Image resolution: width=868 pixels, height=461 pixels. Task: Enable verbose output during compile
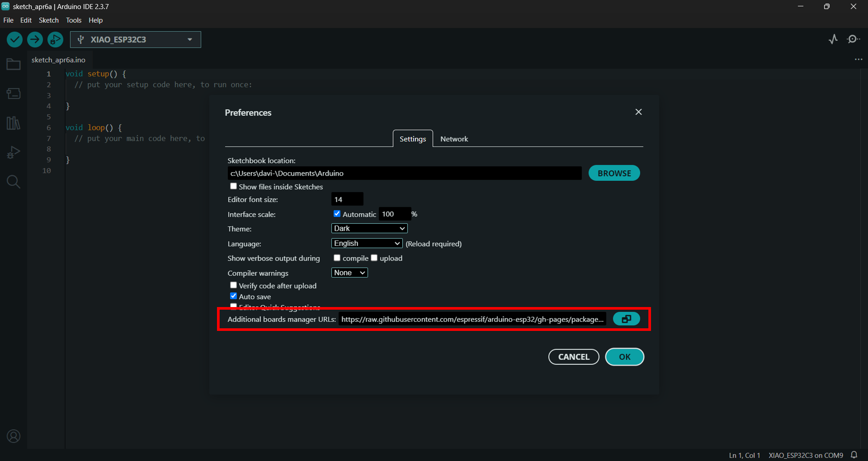point(337,258)
